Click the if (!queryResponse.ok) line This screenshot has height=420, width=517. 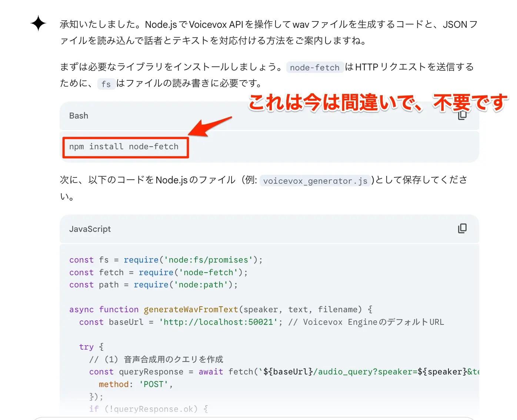(149, 409)
